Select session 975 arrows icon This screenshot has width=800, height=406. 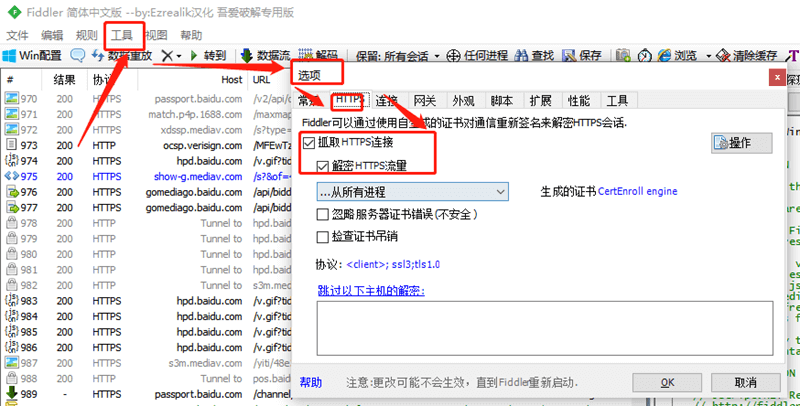pos(11,176)
